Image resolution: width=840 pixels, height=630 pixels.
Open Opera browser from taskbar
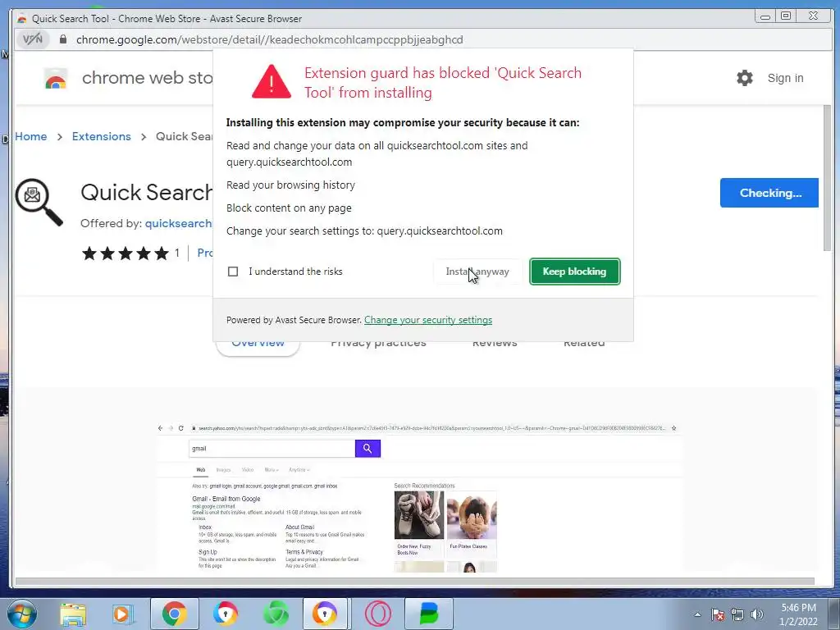(377, 614)
